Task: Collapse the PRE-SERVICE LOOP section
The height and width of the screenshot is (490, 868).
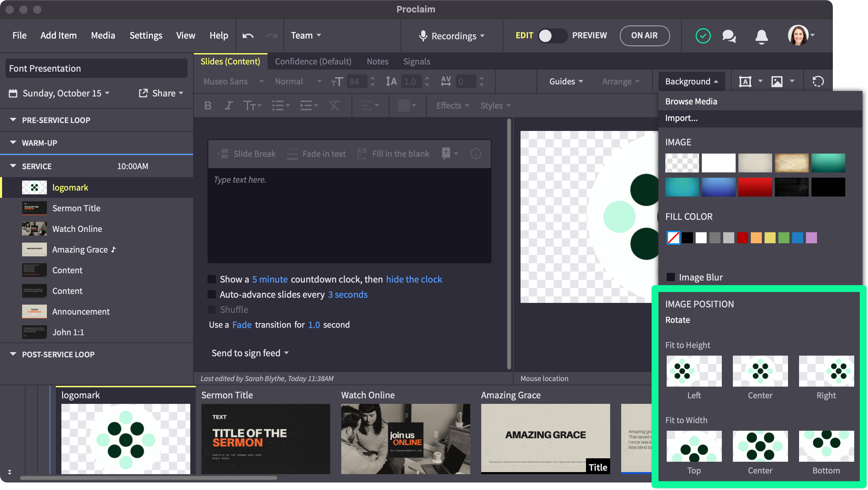Action: click(13, 120)
